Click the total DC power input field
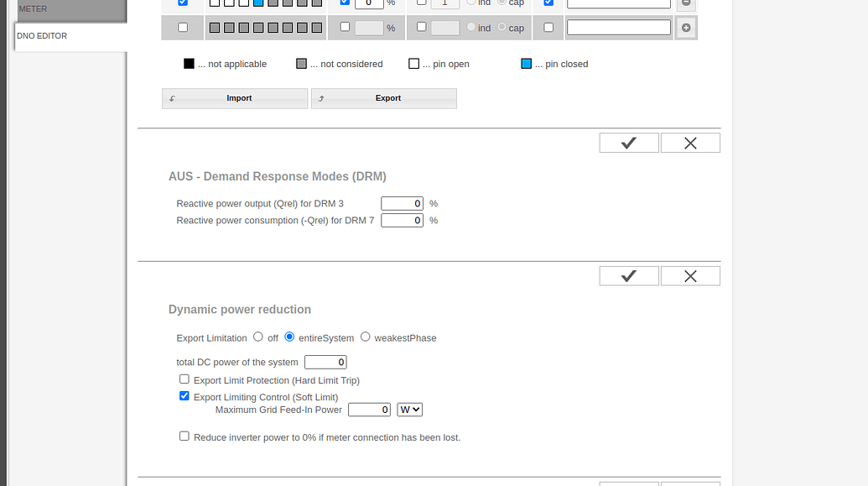 click(x=325, y=362)
